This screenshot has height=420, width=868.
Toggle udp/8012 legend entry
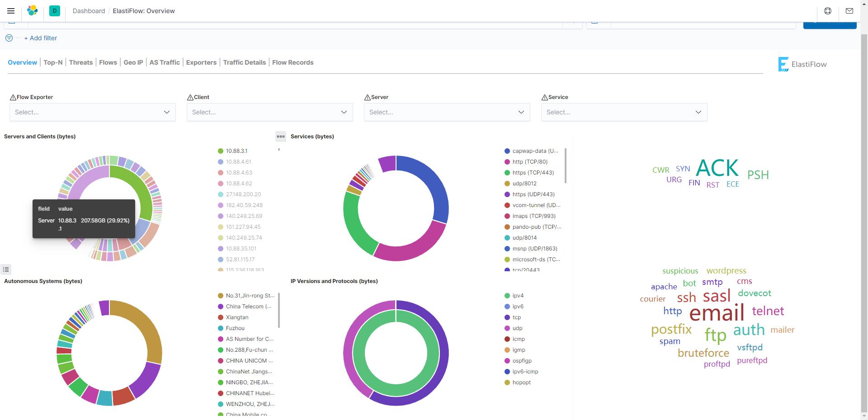[520, 184]
